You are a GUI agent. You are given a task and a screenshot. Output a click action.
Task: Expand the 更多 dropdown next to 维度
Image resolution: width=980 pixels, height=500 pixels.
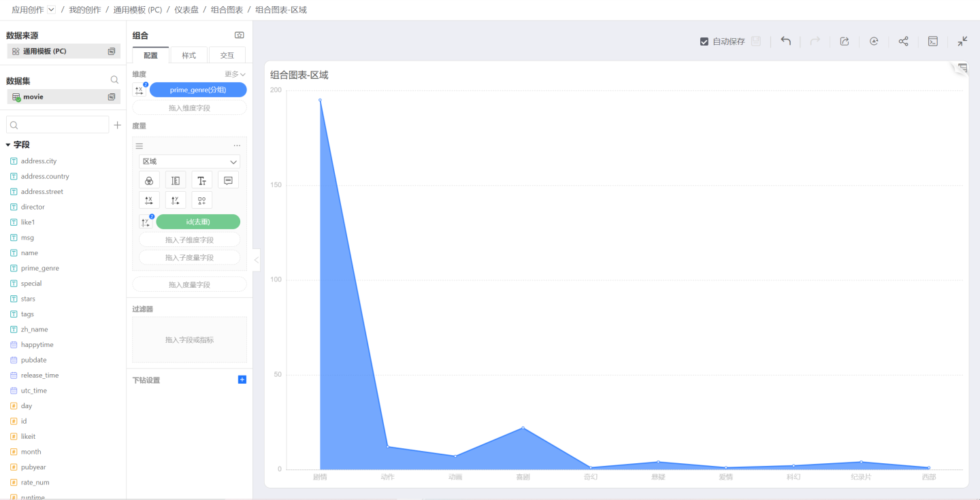pos(235,74)
